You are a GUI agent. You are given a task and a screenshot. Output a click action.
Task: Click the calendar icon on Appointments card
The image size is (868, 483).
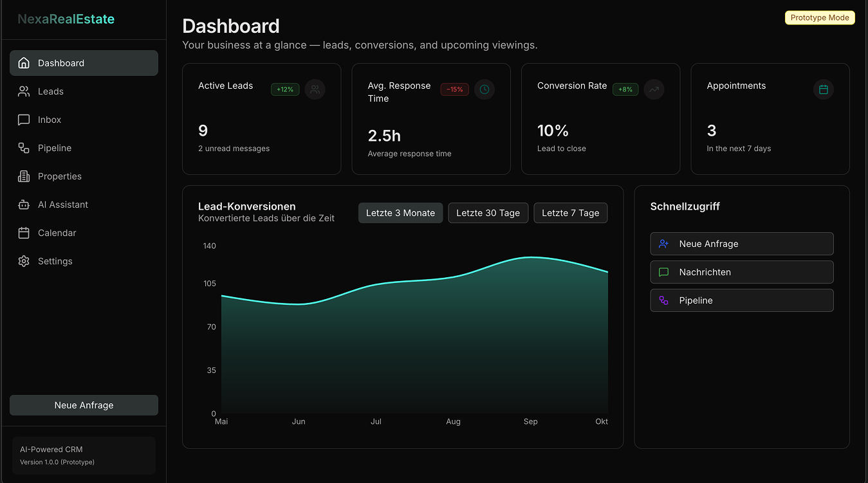pyautogui.click(x=823, y=89)
